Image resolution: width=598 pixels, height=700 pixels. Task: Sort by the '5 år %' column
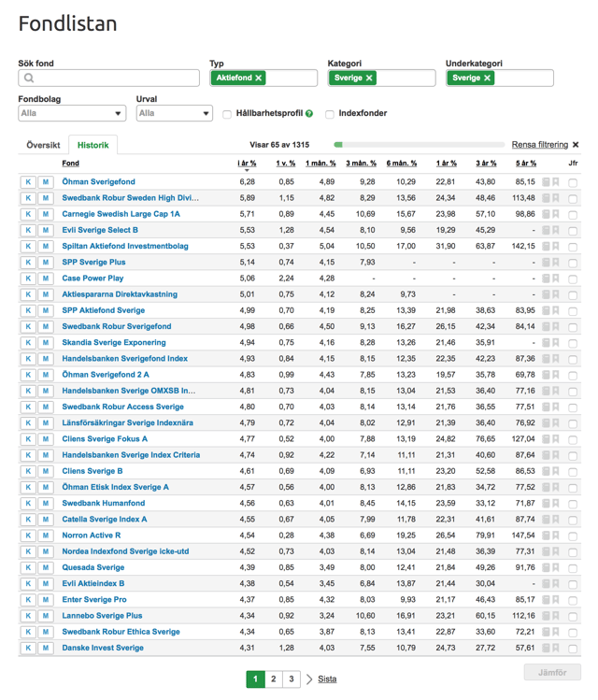tap(526, 164)
